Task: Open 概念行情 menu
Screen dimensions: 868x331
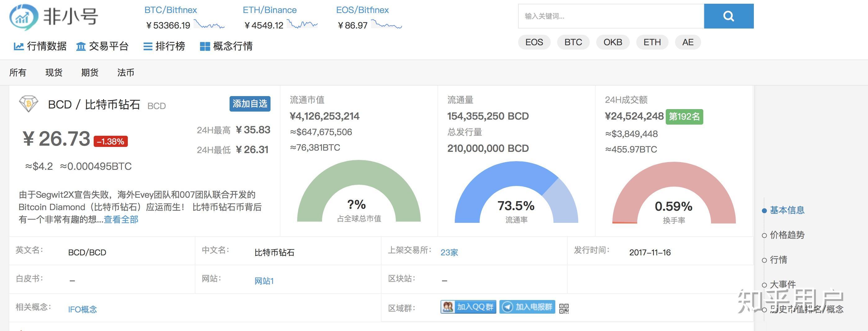Action: coord(226,46)
